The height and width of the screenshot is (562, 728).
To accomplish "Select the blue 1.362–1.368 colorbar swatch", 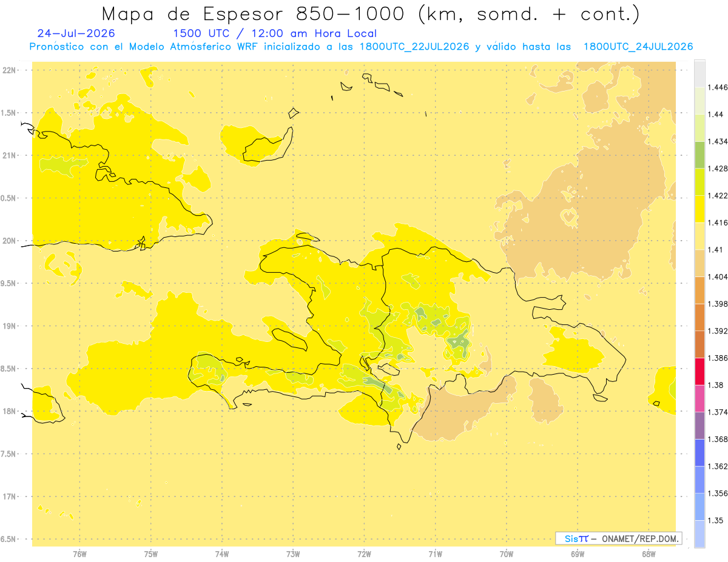I will [x=699, y=452].
